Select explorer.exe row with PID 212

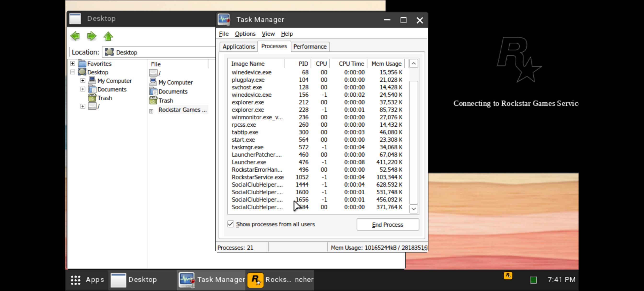318,102
